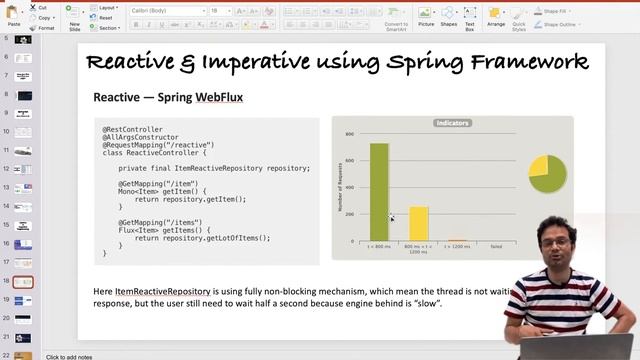Image resolution: width=640 pixels, height=360 pixels.
Task: Toggle Underline formatting
Action: pos(162,25)
